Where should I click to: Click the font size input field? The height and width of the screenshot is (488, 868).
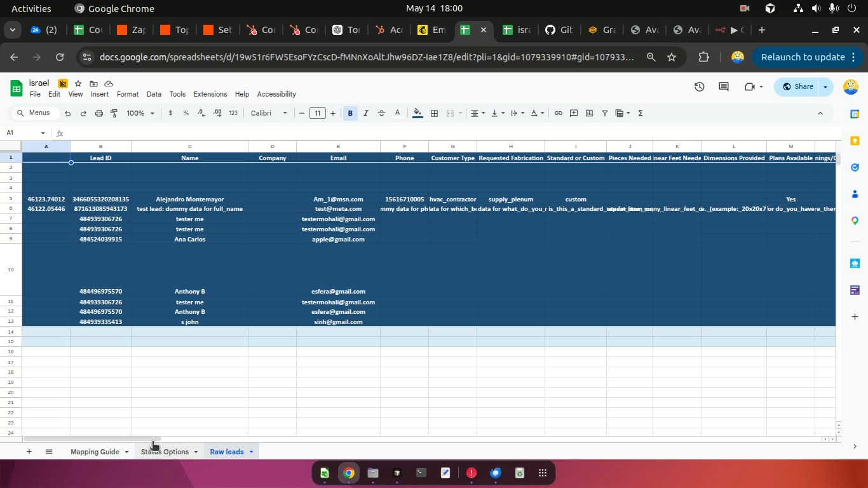(x=317, y=113)
